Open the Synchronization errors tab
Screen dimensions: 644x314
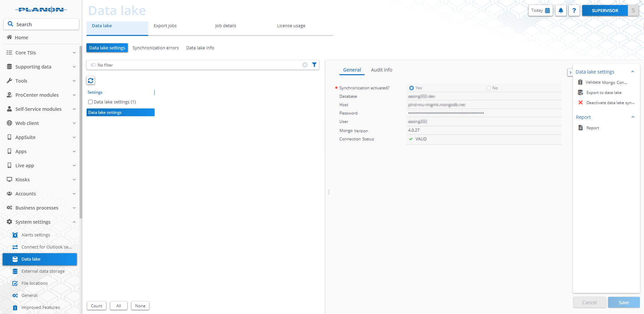coord(155,48)
